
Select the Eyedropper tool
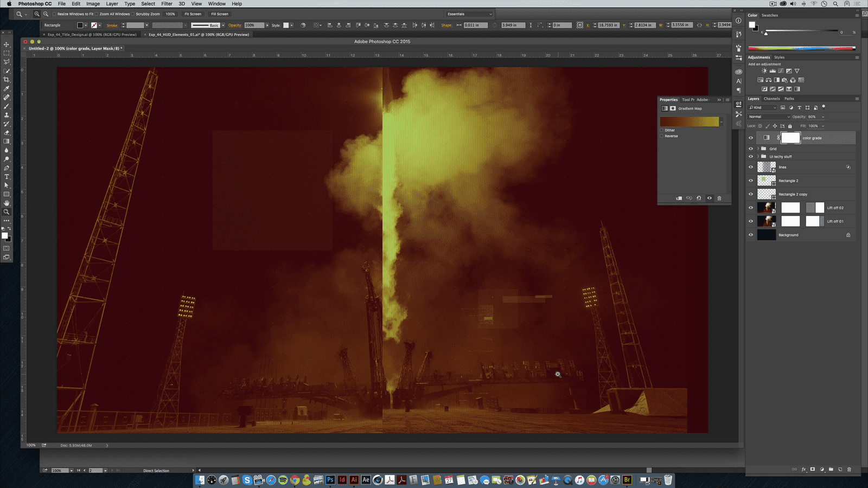(x=7, y=88)
